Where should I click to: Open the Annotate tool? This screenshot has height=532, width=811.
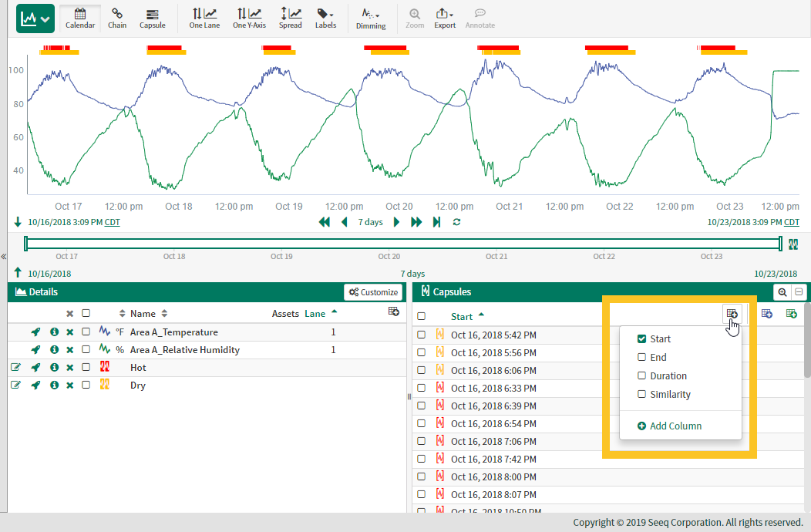[480, 18]
